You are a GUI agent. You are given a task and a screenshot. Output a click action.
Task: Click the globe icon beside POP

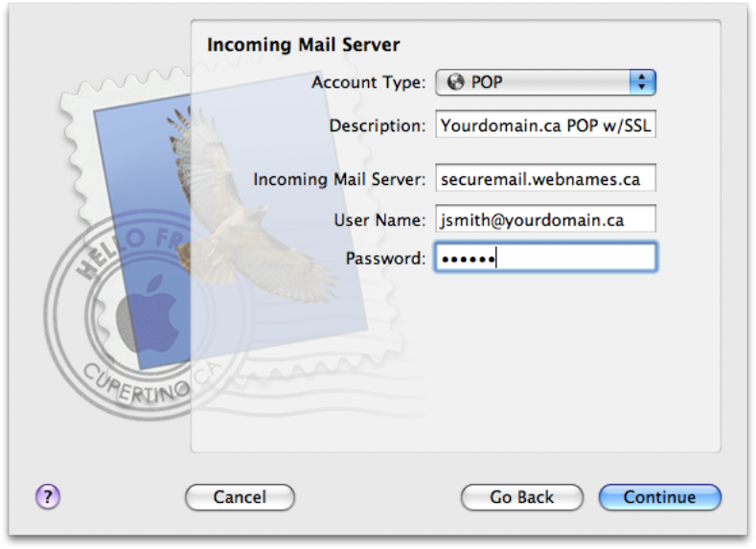(x=455, y=82)
